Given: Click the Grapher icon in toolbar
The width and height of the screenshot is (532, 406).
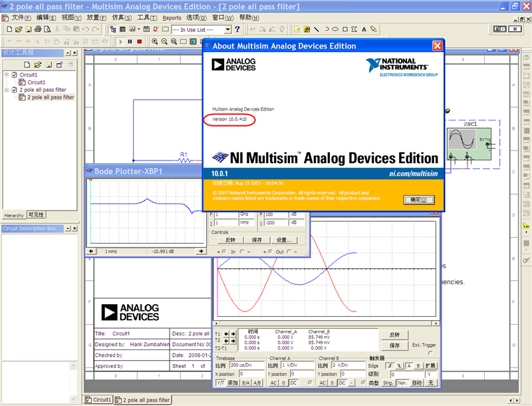Looking at the screenshot, I should point(132,29).
